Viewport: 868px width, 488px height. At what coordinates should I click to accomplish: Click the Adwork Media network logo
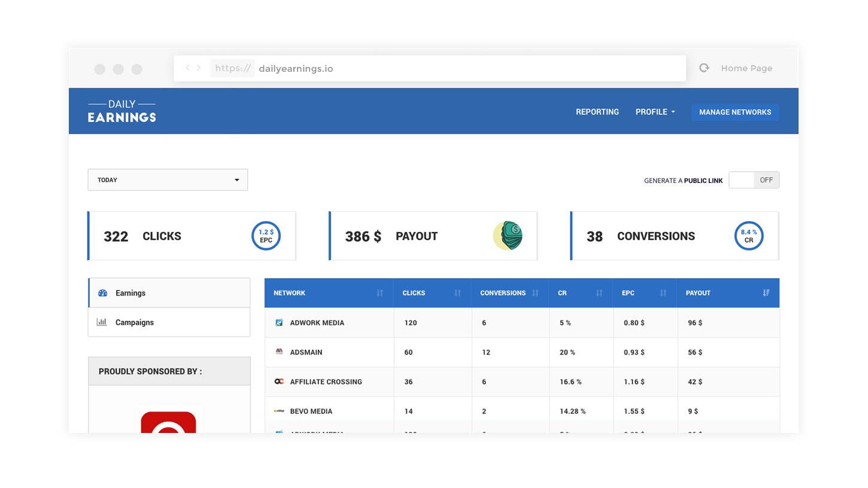(x=278, y=322)
